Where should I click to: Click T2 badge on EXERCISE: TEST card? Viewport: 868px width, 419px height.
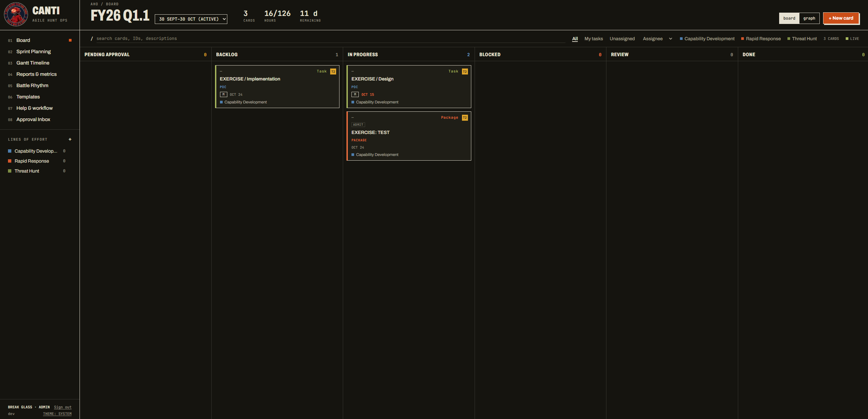point(465,117)
